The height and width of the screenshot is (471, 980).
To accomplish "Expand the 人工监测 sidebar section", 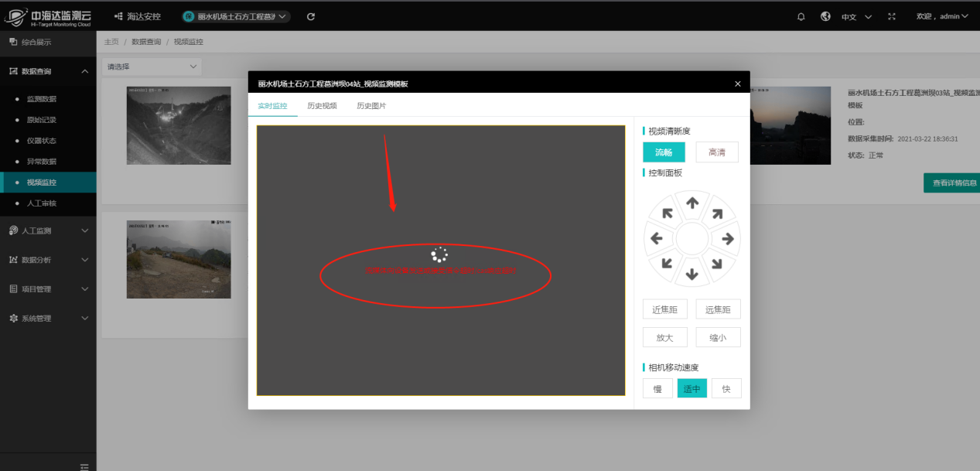I will (x=48, y=230).
